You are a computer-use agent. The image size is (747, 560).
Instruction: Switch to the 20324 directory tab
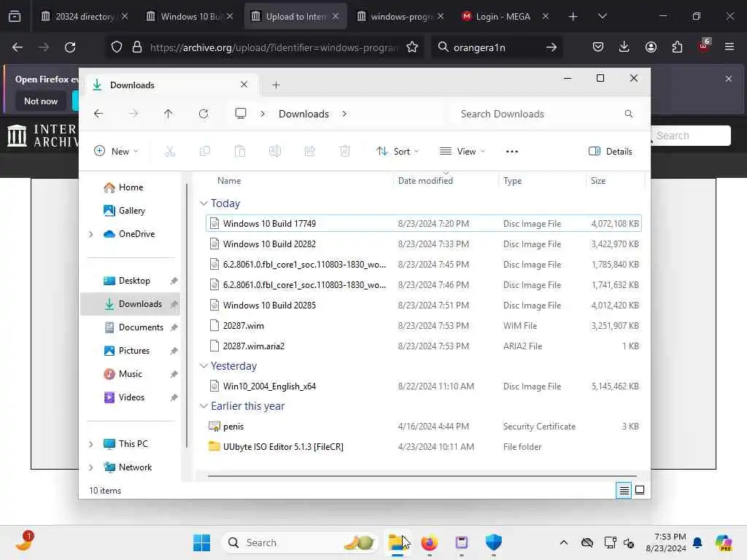pyautogui.click(x=85, y=16)
